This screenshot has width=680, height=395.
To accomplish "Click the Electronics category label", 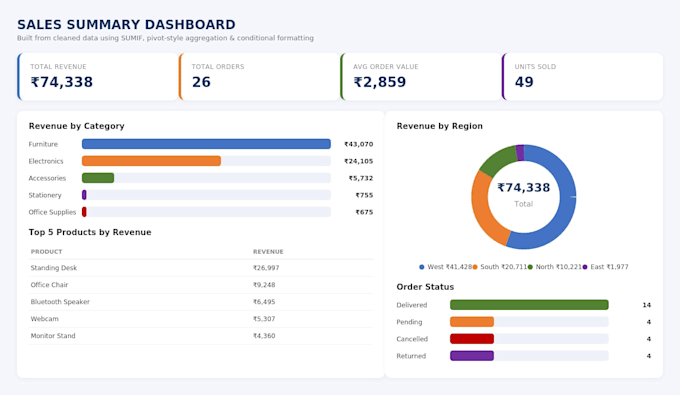I will [46, 161].
